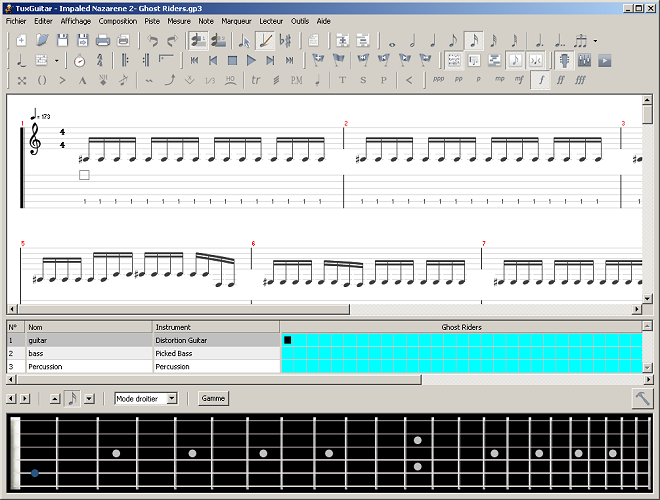Decrease fretboard note duration down arrow
This screenshot has height=500, width=660.
coord(89,399)
